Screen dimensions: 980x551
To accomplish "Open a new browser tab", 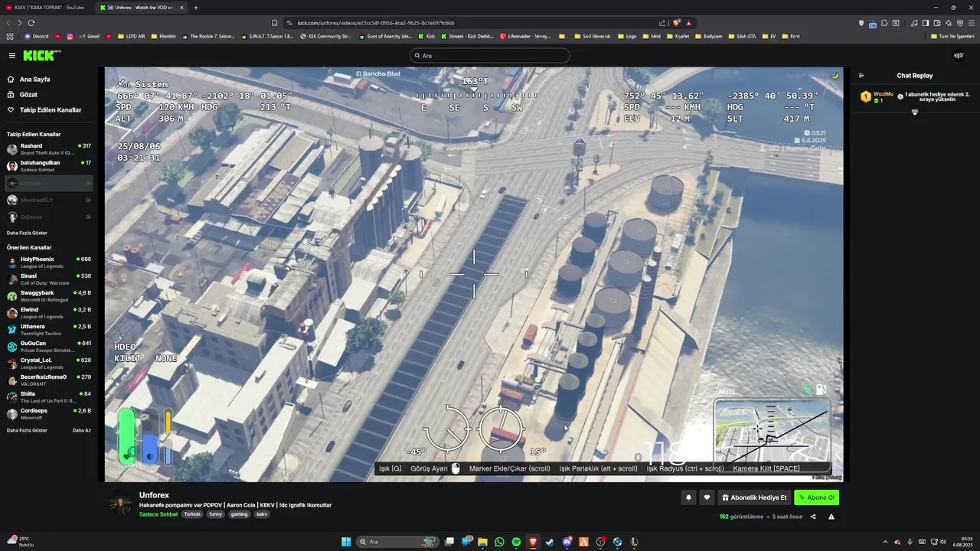I will (196, 8).
